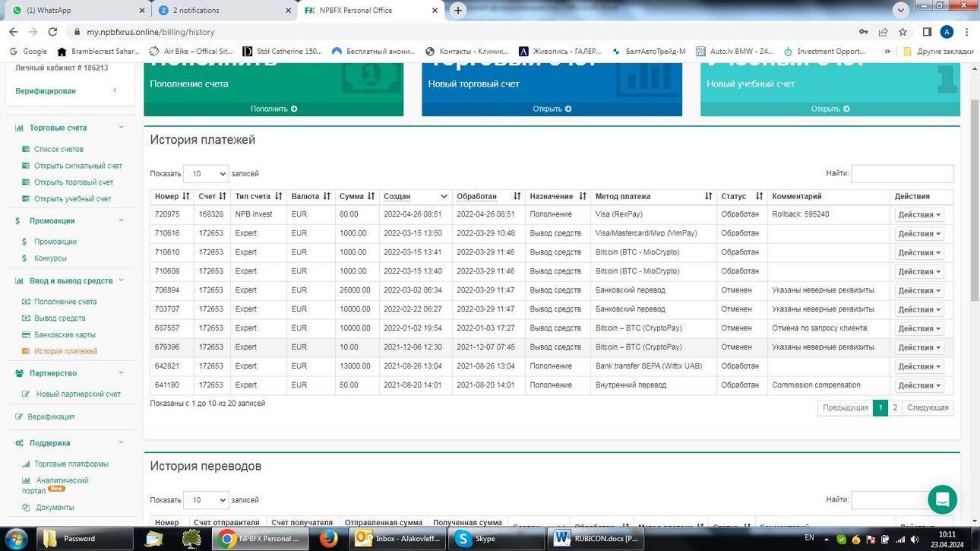Screen dimensions: 980x551
Task: Focus Найти search field in История платежей
Action: pos(903,173)
